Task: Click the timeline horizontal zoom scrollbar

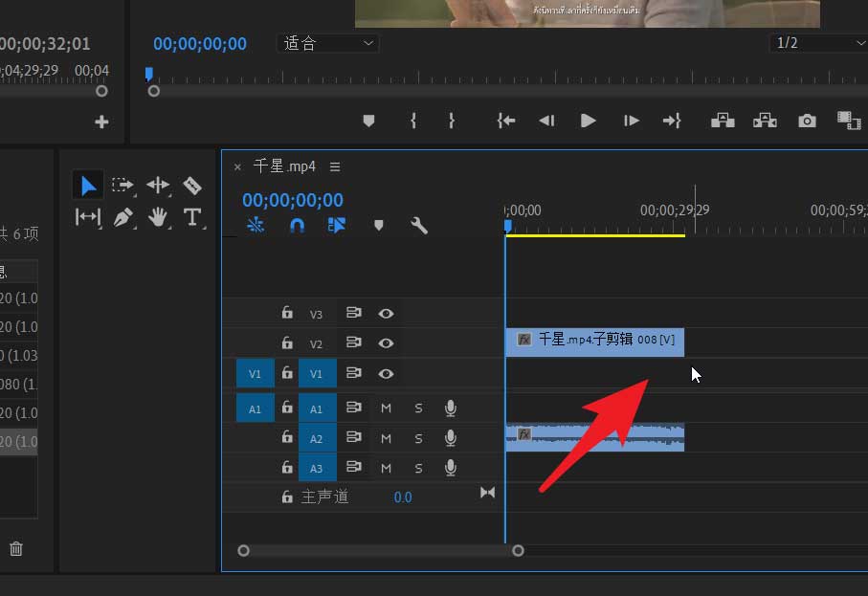Action: point(380,550)
